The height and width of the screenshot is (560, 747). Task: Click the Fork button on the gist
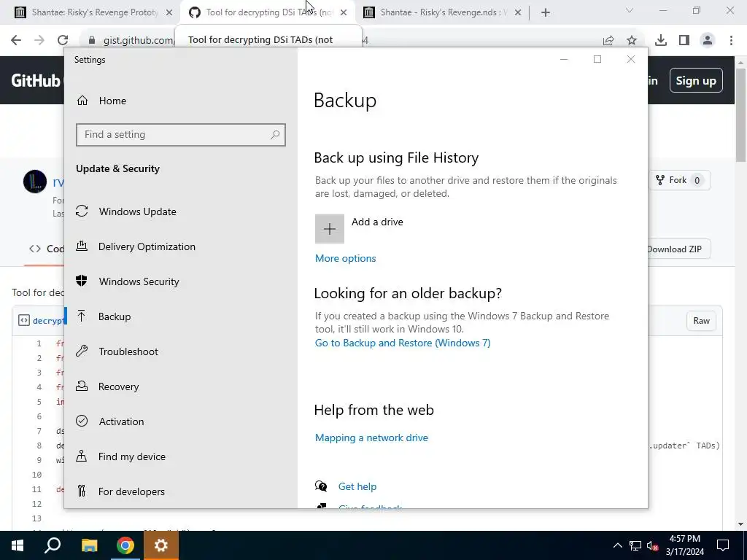pyautogui.click(x=679, y=180)
